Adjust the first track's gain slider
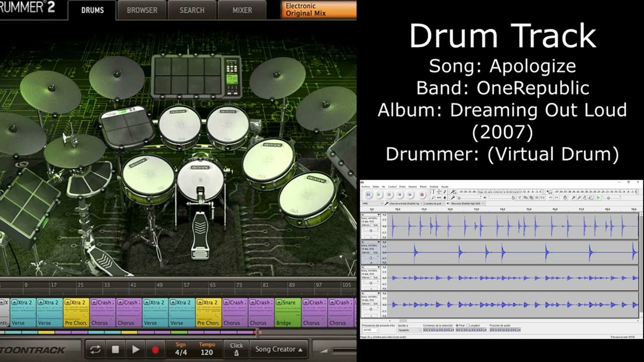Viewport: 644px width, 362px height. point(371,230)
